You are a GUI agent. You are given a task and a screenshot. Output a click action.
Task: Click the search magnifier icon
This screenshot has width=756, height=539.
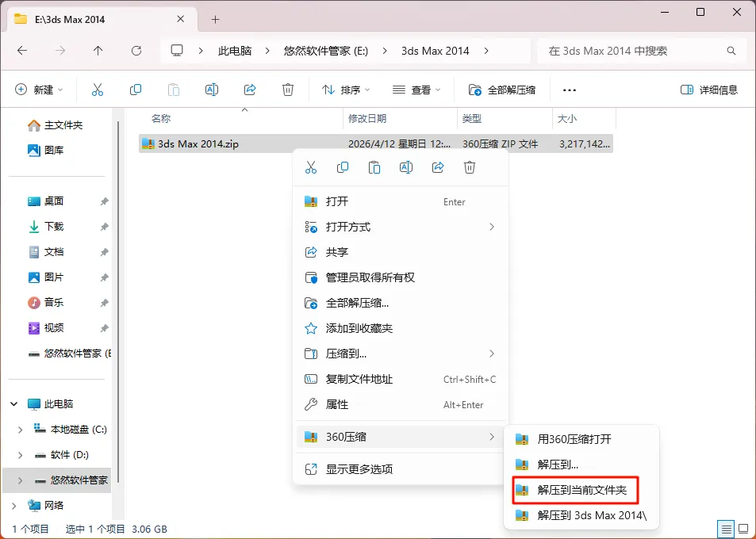tap(731, 51)
